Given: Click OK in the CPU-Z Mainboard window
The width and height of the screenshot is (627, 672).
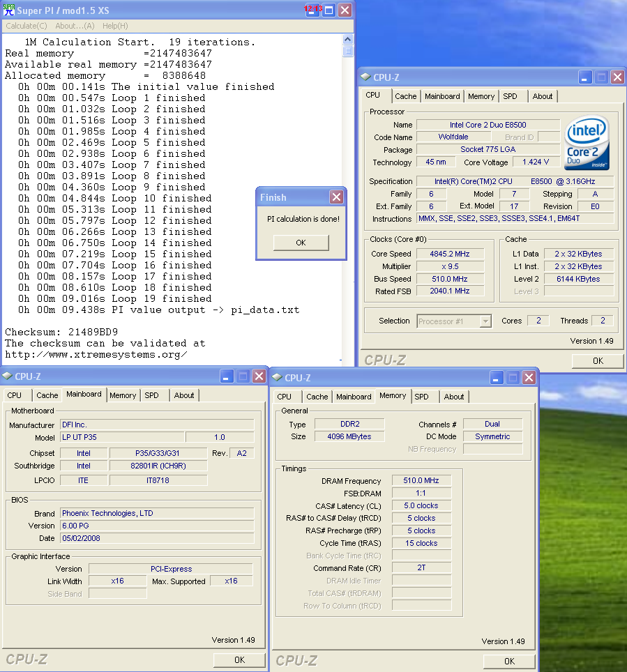Looking at the screenshot, I should [239, 660].
